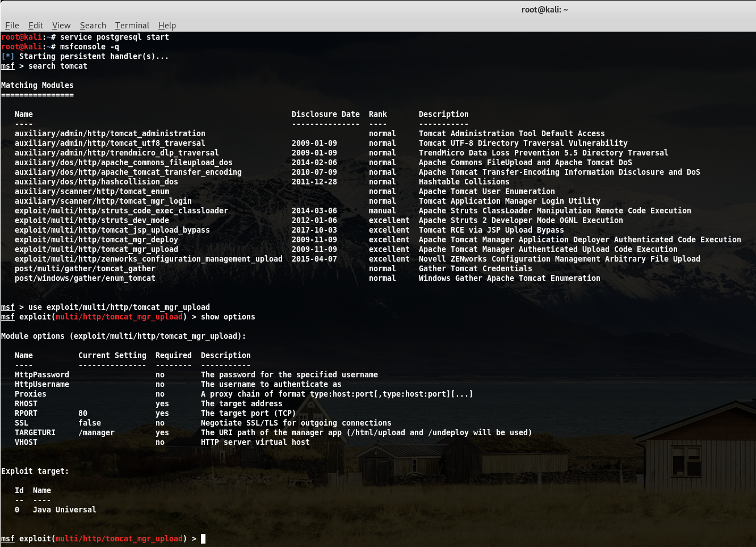Select module auxiliary/dos/http/apache_commons_fileupload_dos

pos(124,162)
